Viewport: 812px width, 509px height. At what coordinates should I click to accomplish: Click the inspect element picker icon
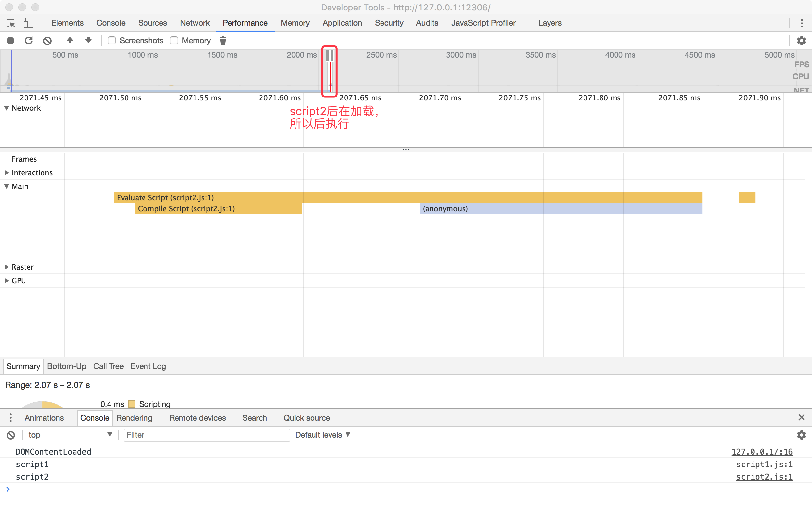(x=11, y=23)
